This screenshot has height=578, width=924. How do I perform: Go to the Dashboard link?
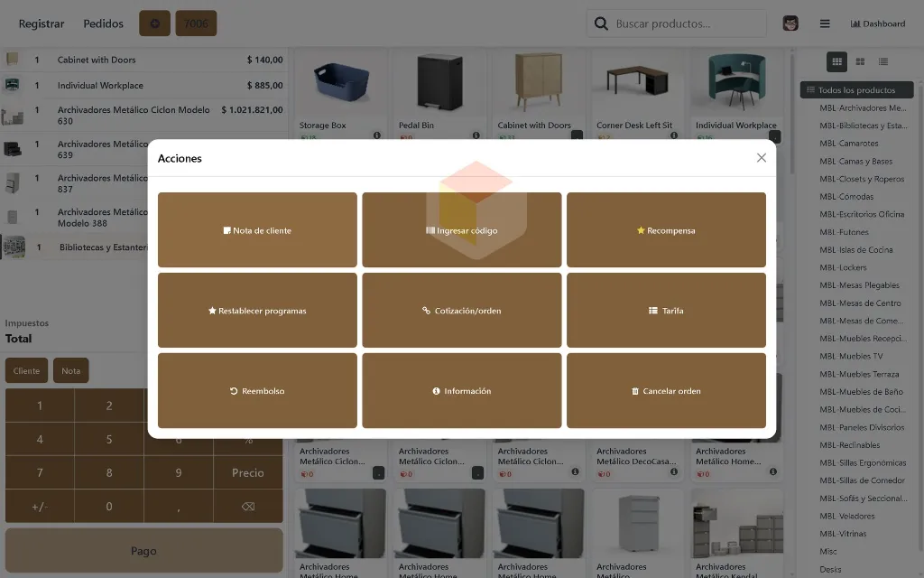coord(877,23)
